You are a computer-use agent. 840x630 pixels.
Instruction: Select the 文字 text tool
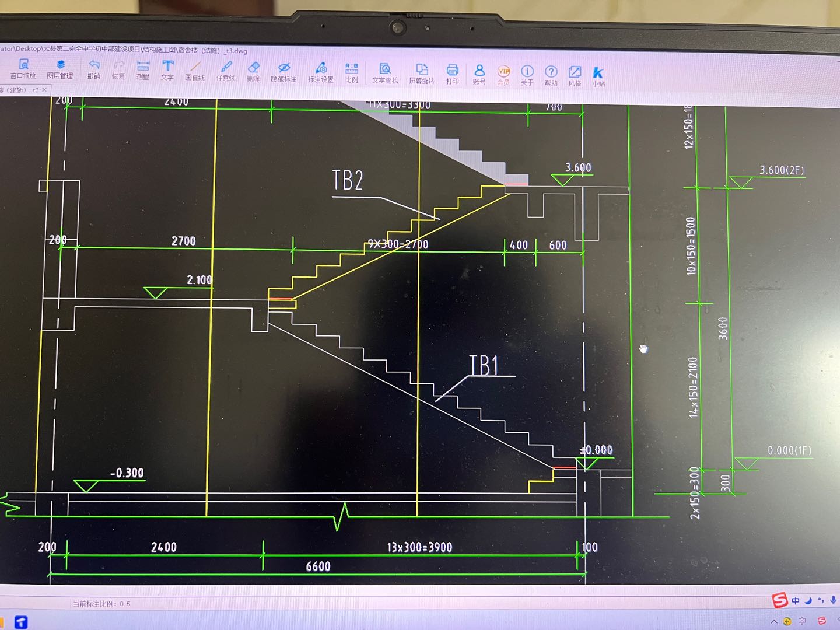(167, 71)
